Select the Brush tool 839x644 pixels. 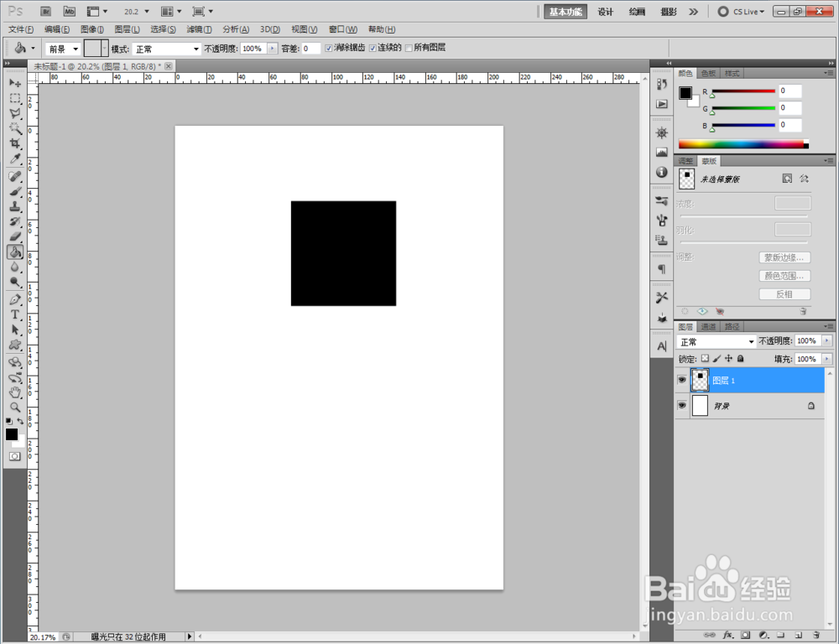(15, 191)
